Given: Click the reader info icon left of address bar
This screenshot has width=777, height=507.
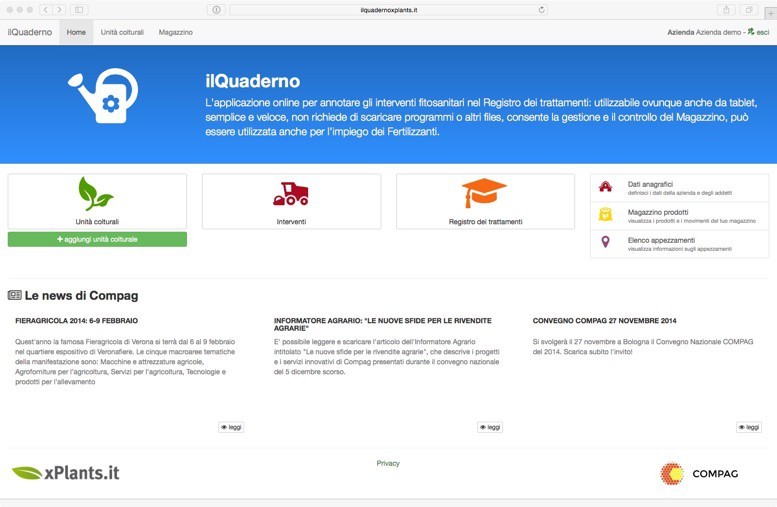Looking at the screenshot, I should pos(217,9).
